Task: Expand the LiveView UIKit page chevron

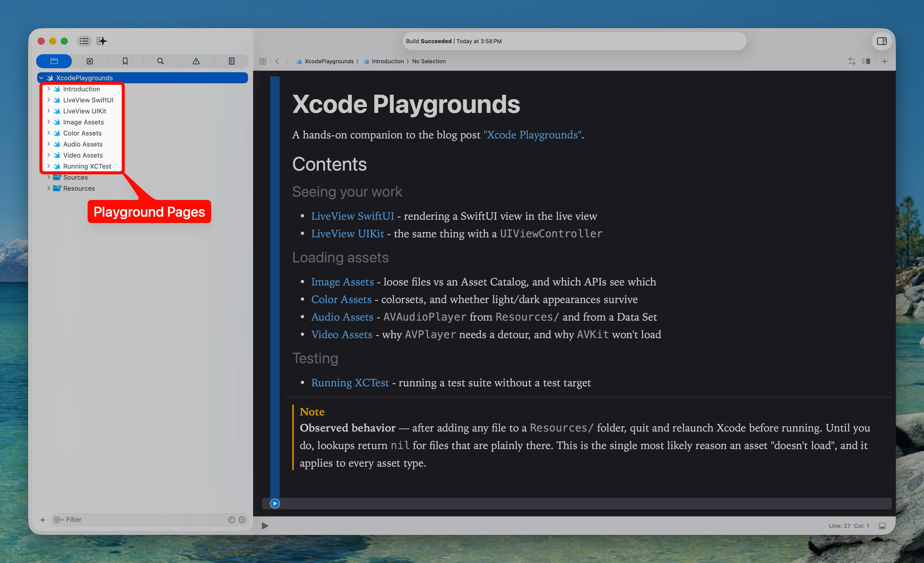Action: pyautogui.click(x=48, y=111)
